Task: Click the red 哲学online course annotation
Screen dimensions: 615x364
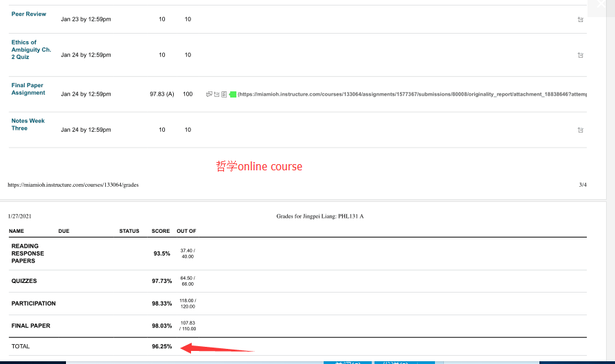Action: pos(259,166)
